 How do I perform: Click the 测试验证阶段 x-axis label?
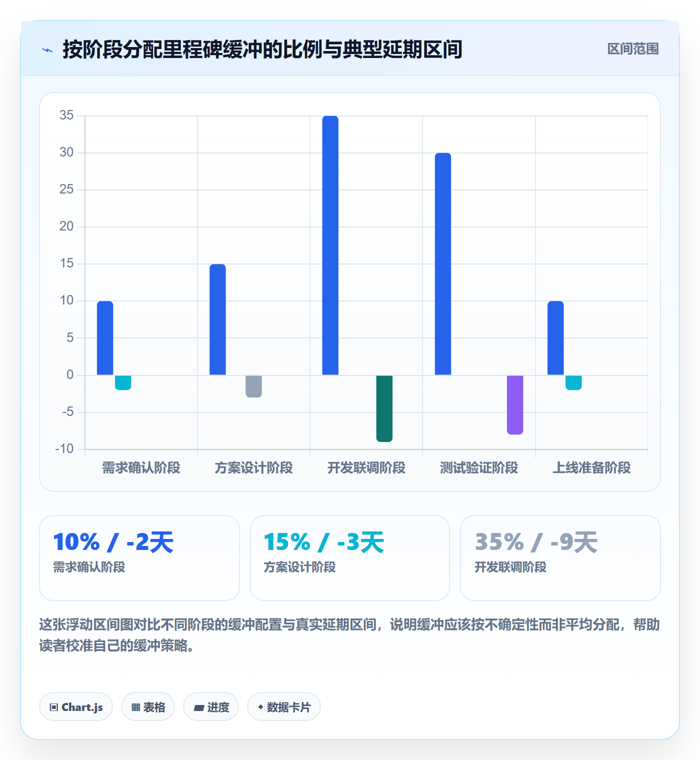[479, 468]
